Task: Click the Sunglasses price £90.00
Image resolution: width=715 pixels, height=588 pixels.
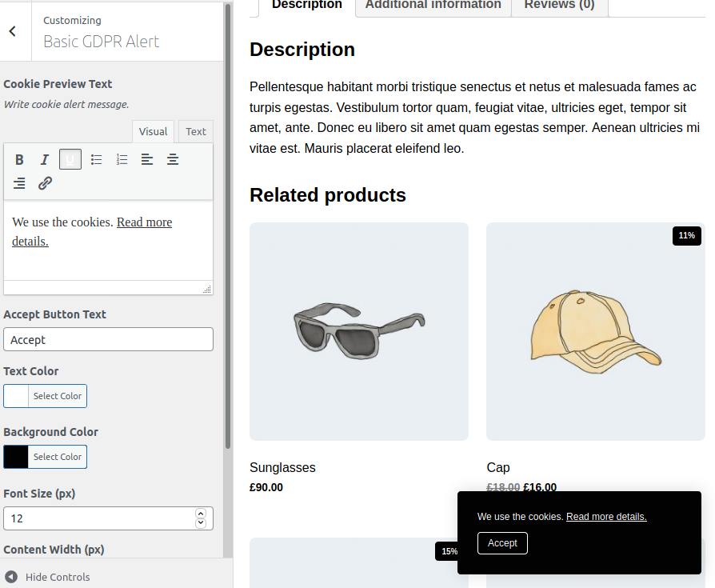Action: (x=266, y=488)
